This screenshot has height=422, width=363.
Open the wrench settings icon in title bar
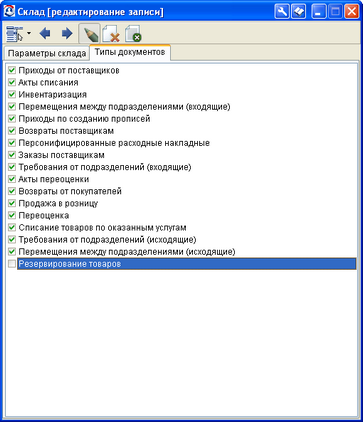282,12
